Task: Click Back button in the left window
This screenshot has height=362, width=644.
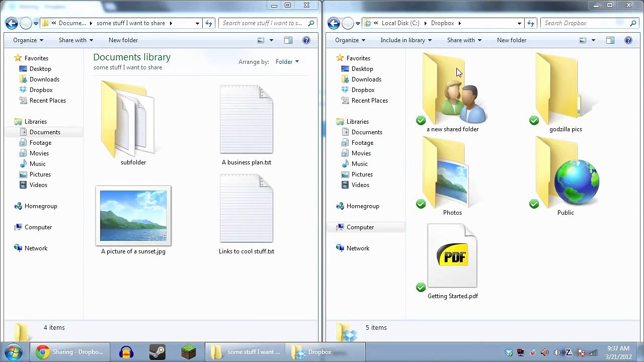Action: pos(12,23)
